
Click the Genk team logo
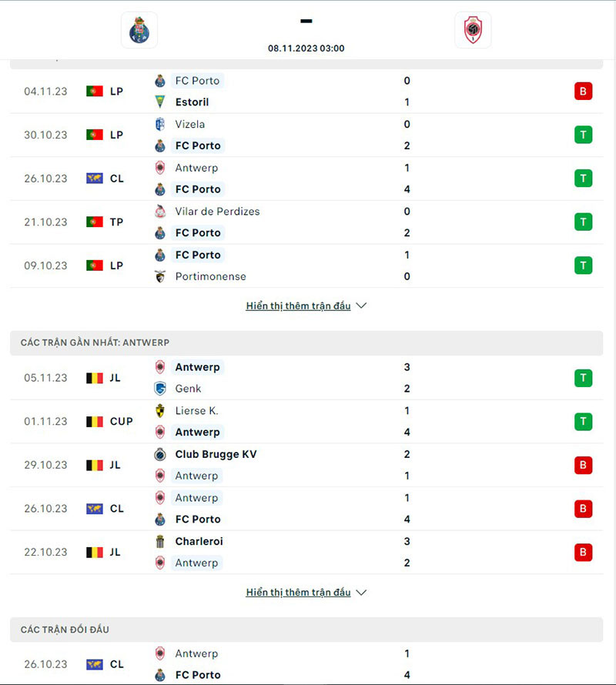coord(160,389)
